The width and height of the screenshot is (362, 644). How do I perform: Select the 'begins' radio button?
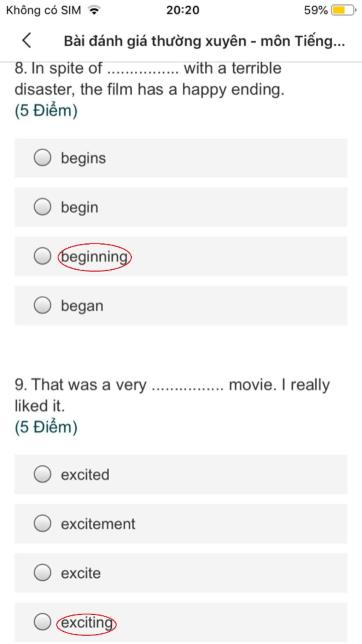click(42, 157)
